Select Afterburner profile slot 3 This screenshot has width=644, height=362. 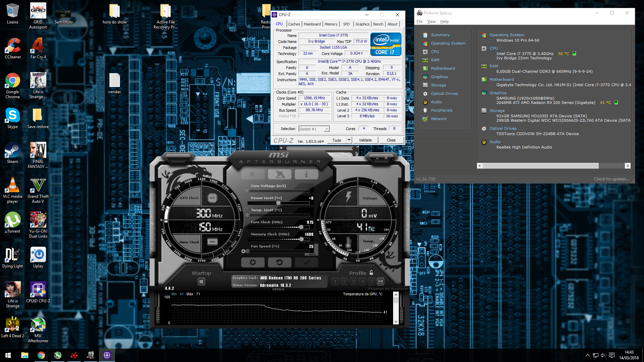(353, 282)
